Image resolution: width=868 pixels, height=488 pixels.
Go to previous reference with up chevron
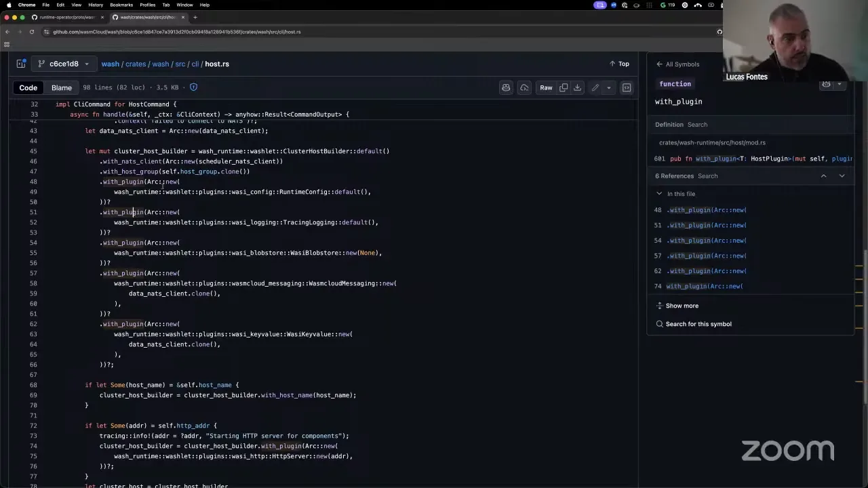pos(824,176)
